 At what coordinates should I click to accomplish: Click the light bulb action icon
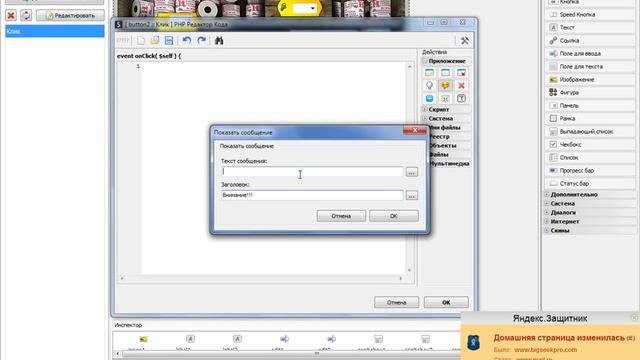point(429,85)
